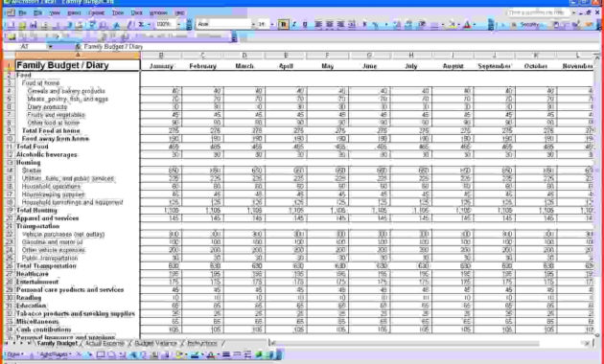Select the 'Apparel and services' label

coord(47,218)
